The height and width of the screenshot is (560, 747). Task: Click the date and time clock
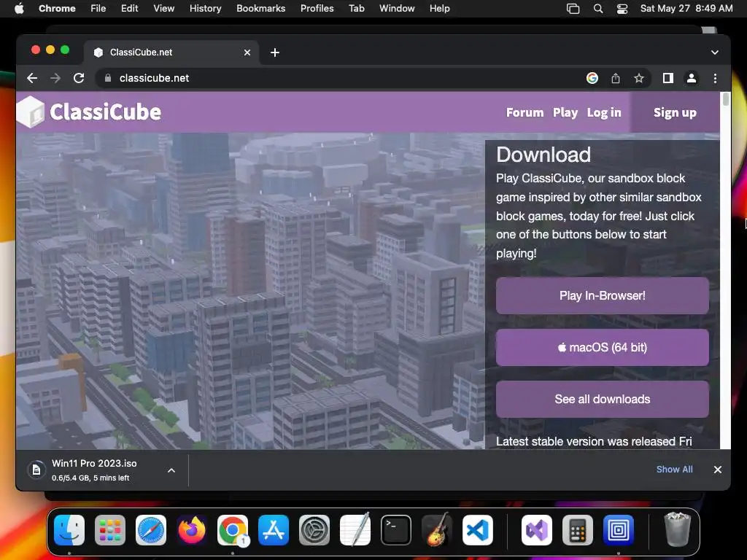(686, 9)
